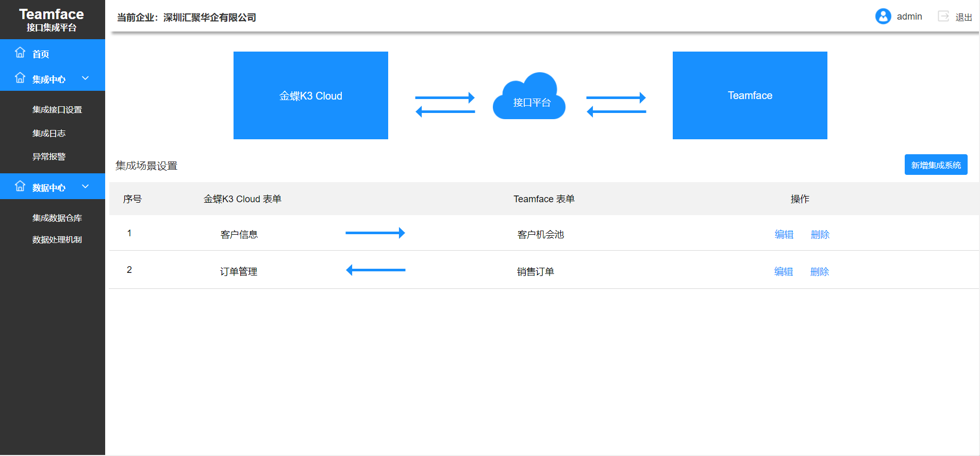
Task: Click the 当前企业 company name text
Action: [x=187, y=18]
